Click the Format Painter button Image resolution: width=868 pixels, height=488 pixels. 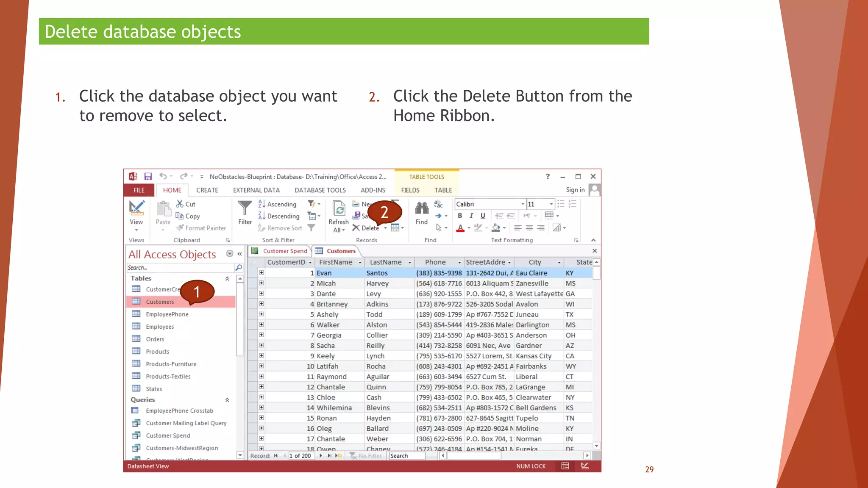pos(201,228)
